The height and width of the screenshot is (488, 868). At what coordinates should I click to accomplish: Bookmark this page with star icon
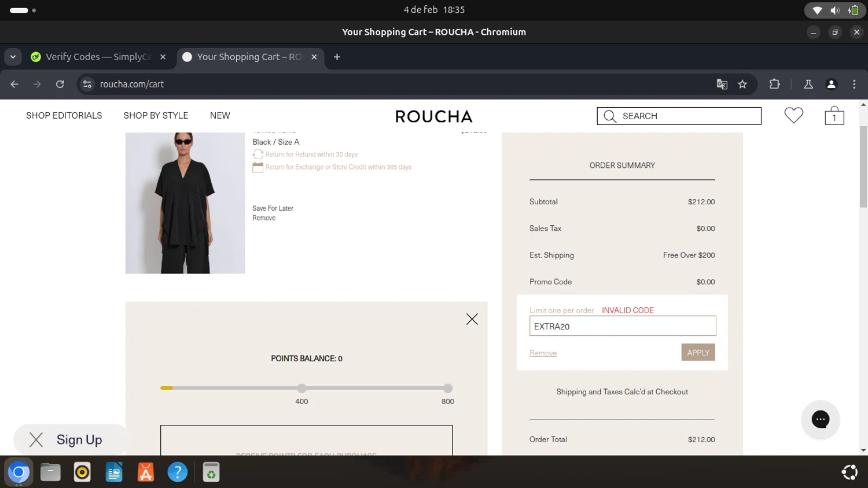coord(742,84)
